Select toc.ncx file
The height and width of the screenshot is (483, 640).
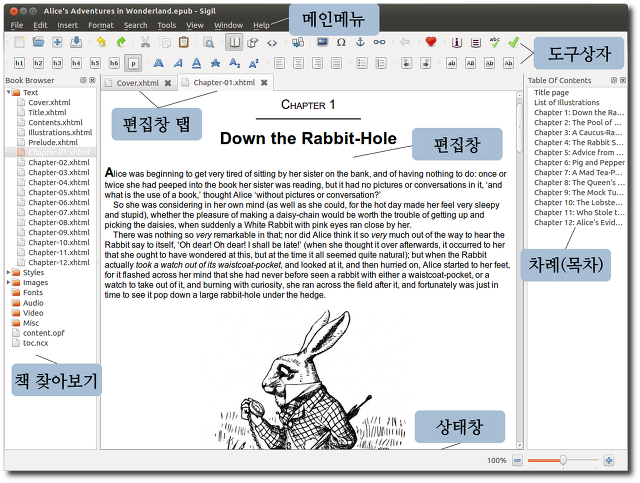pyautogui.click(x=36, y=343)
